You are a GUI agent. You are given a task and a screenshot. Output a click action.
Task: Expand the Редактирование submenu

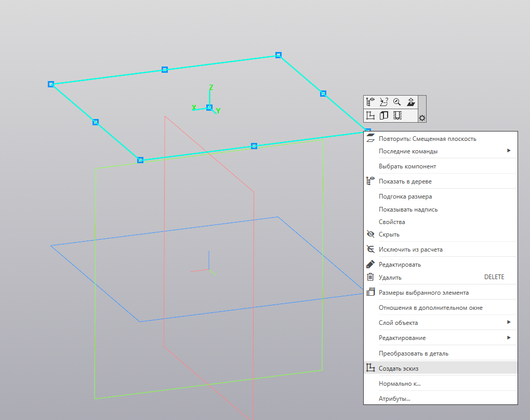pos(441,338)
